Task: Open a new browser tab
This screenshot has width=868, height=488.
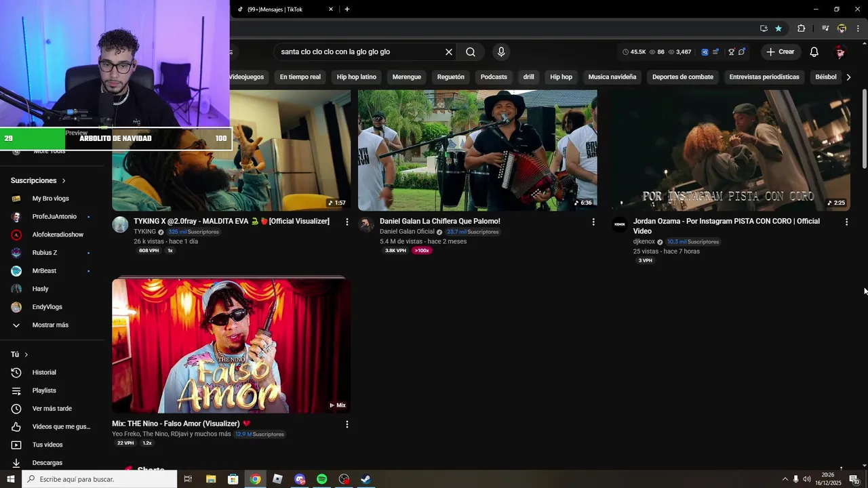Action: 347,9
